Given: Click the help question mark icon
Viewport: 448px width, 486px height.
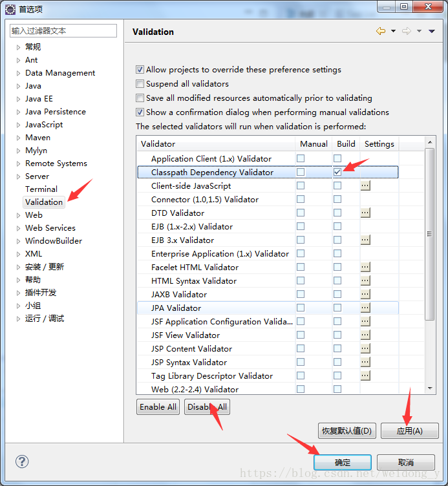Looking at the screenshot, I should point(22,461).
